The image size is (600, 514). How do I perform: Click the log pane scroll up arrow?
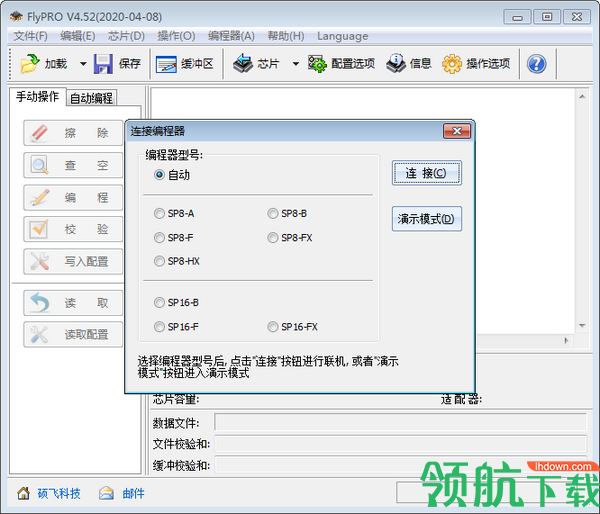(x=582, y=96)
